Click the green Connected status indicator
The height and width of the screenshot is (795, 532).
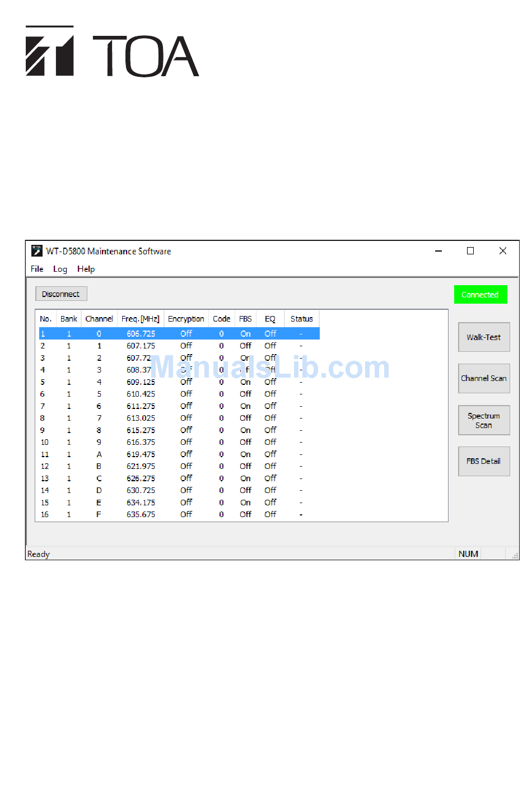(x=480, y=295)
